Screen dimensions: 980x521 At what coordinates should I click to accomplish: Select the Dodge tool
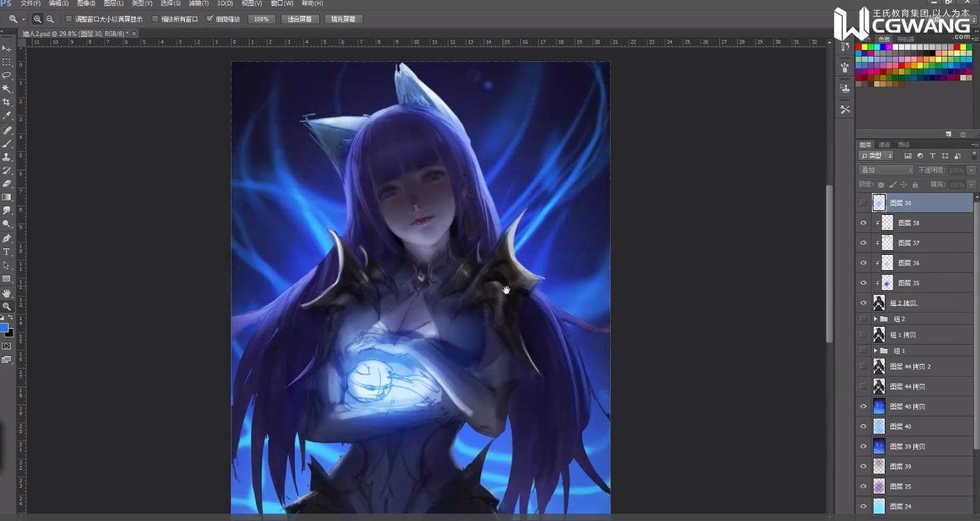pyautogui.click(x=7, y=224)
